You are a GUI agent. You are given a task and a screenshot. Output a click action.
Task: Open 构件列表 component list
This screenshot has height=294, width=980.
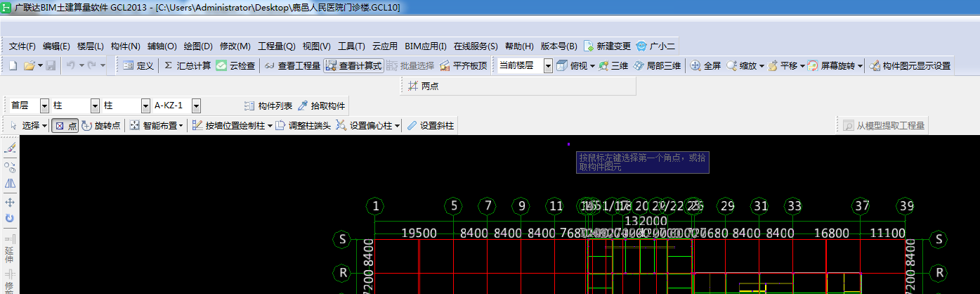pyautogui.click(x=268, y=106)
